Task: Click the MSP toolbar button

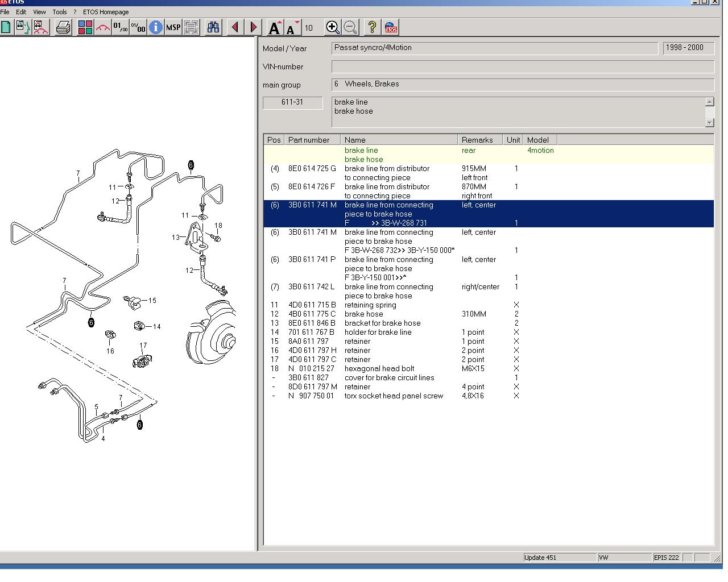Action: 173,27
